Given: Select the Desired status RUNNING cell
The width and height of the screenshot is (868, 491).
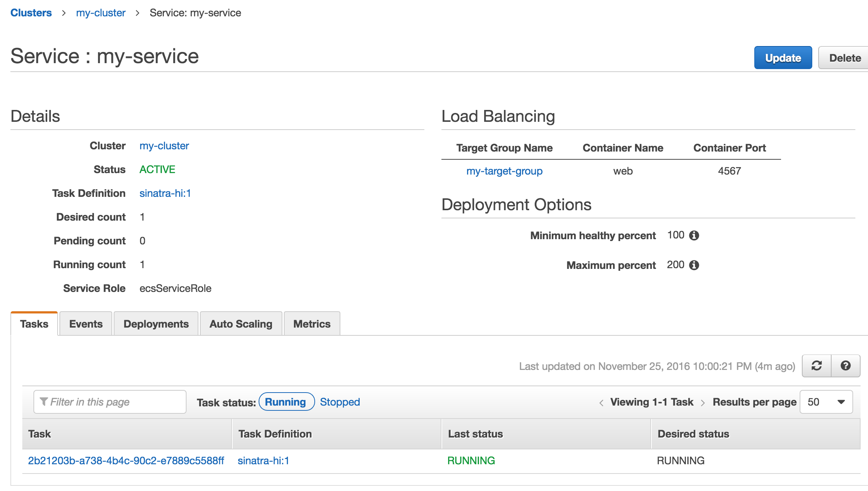Looking at the screenshot, I should click(680, 461).
